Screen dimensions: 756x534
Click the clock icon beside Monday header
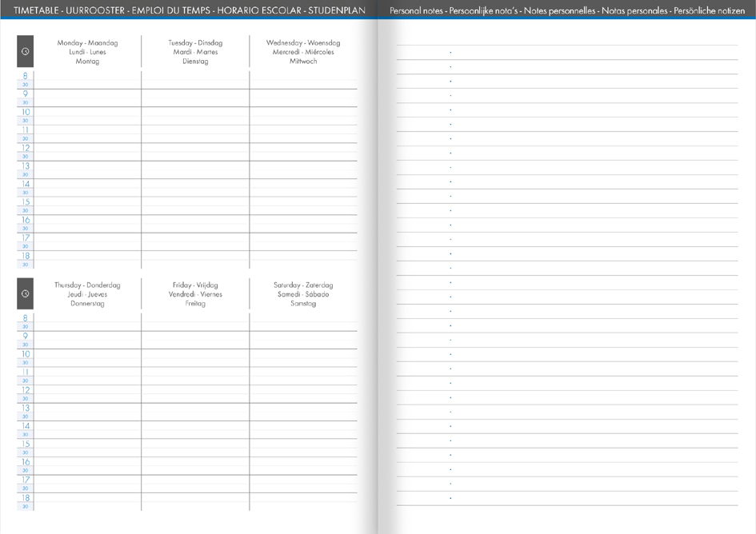coord(25,51)
